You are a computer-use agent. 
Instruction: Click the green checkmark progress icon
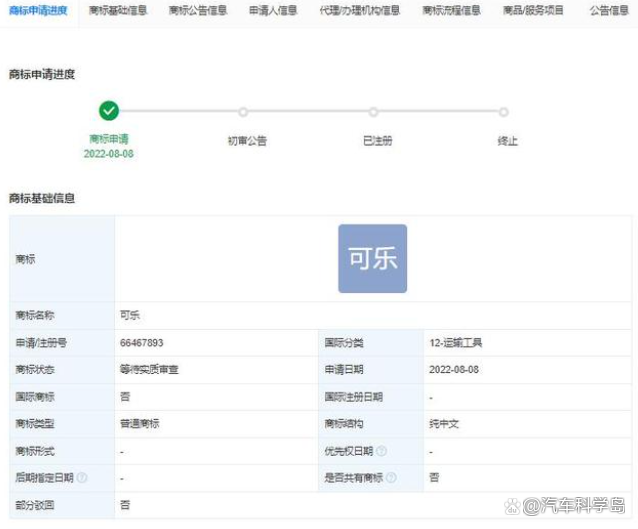pyautogui.click(x=109, y=111)
